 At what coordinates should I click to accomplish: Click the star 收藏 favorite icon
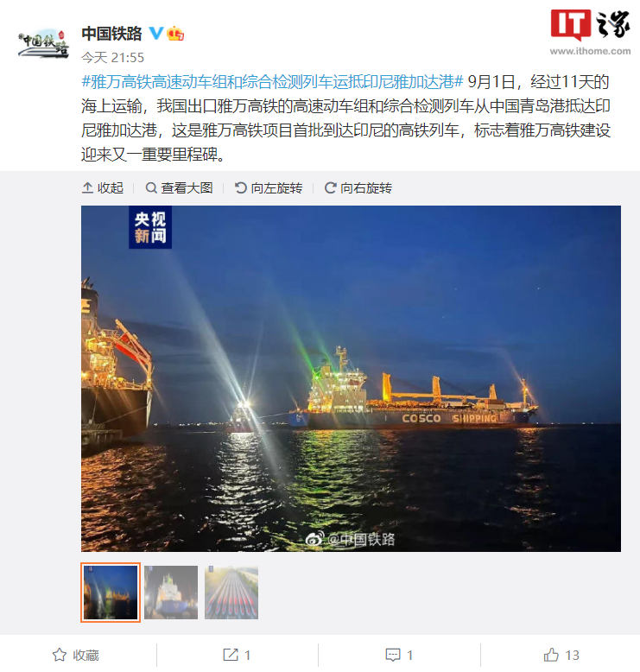[60, 655]
